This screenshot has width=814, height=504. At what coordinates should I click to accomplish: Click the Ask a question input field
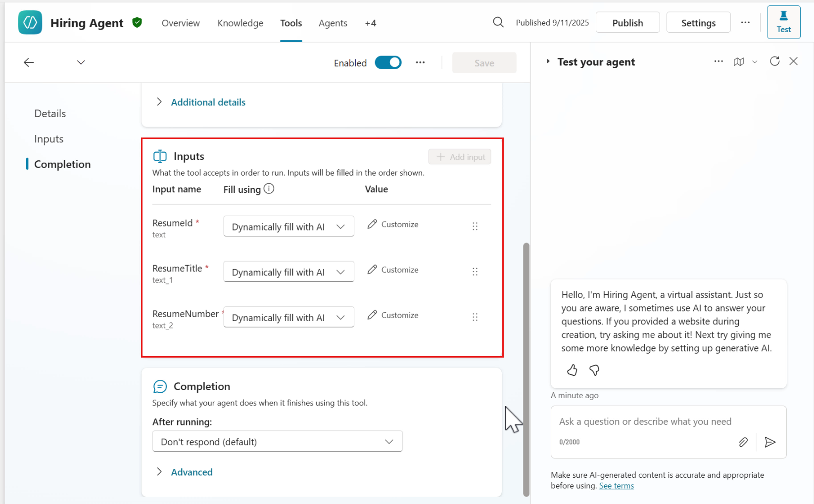click(643, 421)
